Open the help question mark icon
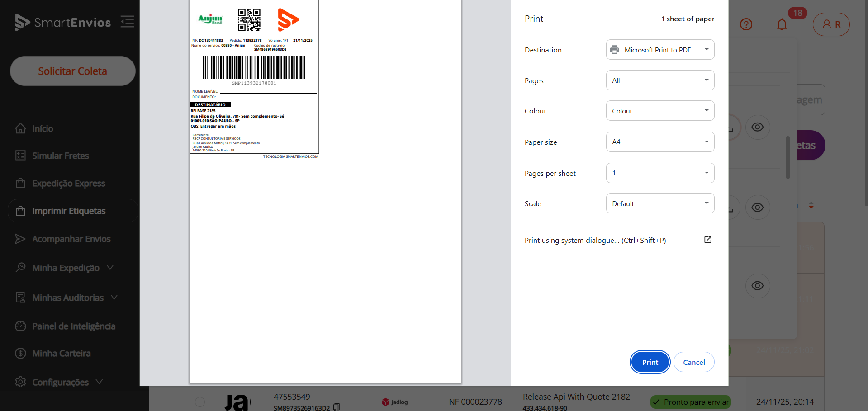This screenshot has height=411, width=868. click(746, 24)
